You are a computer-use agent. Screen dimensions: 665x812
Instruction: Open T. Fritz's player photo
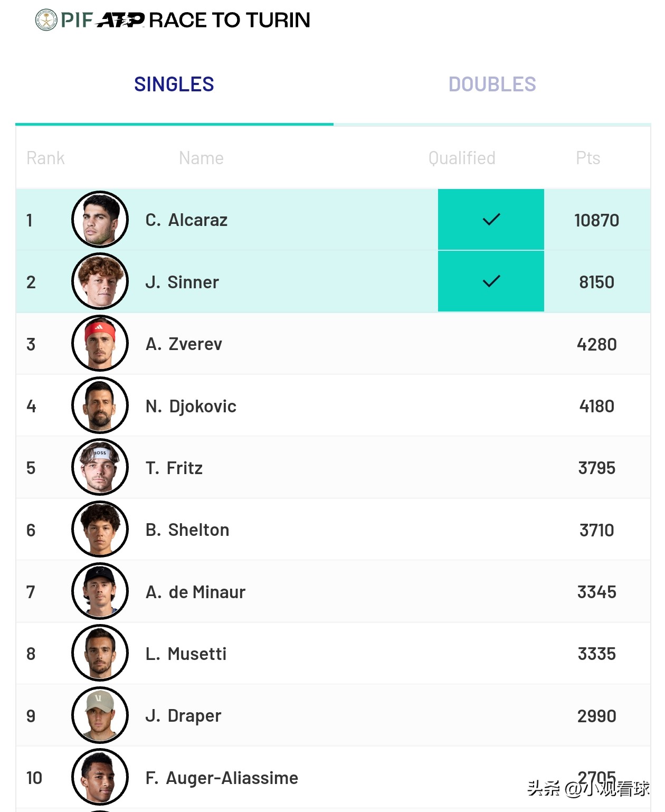click(100, 467)
